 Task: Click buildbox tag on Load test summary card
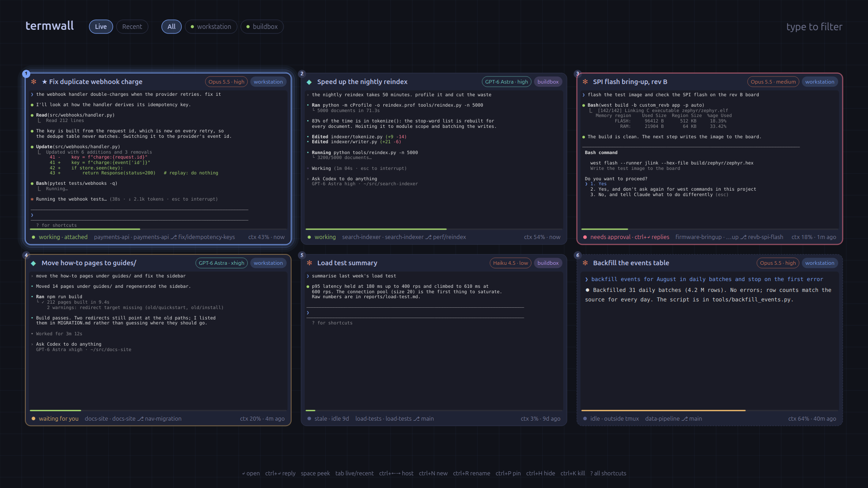point(548,263)
